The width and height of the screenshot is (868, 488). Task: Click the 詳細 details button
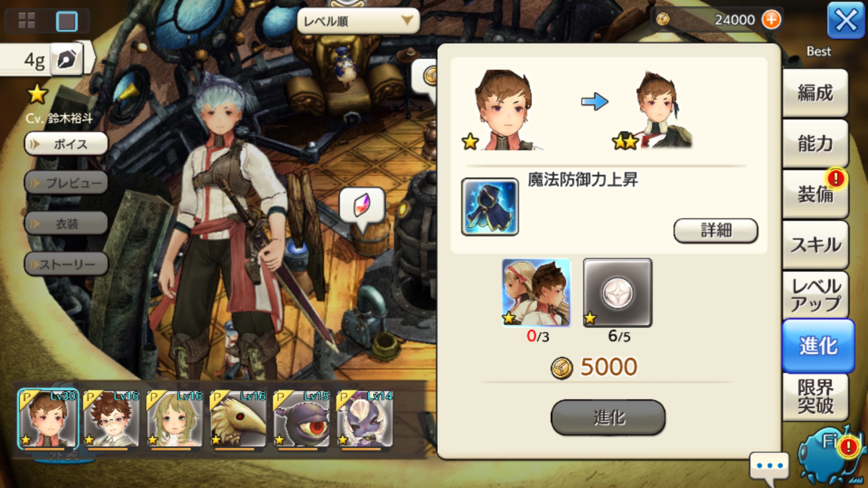click(716, 231)
